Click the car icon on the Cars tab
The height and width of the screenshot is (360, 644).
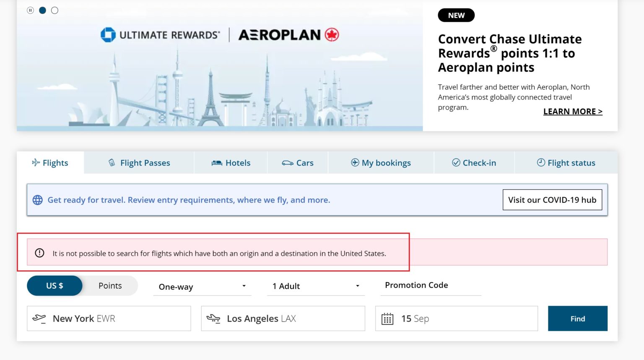click(287, 163)
